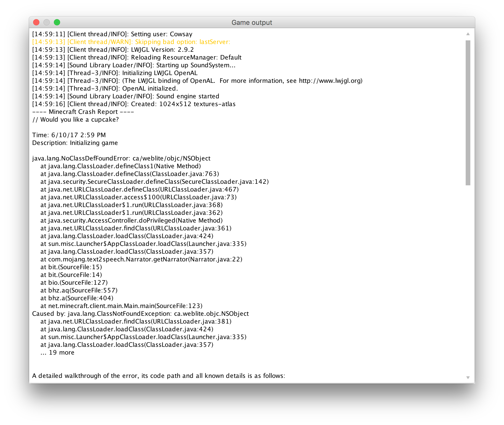Click the 'bio.(SourceFile:127)' line
504x425 pixels.
click(x=74, y=283)
